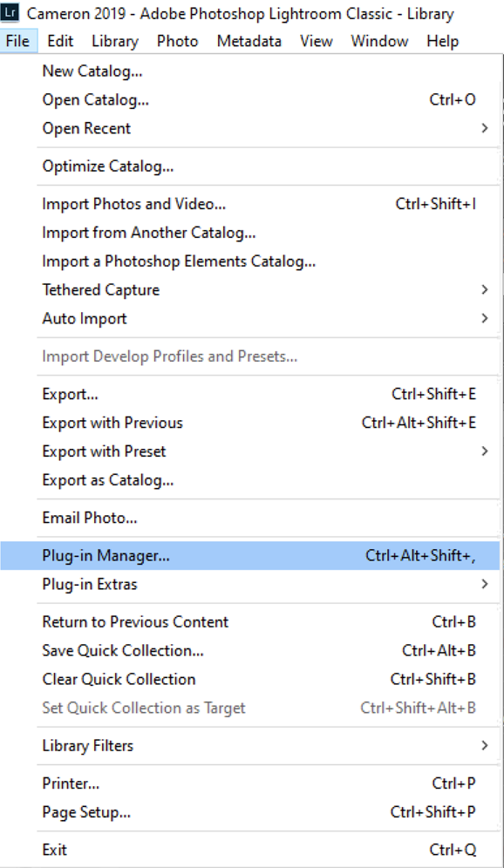Open the Edit menu
This screenshot has width=504, height=868.
[x=60, y=41]
